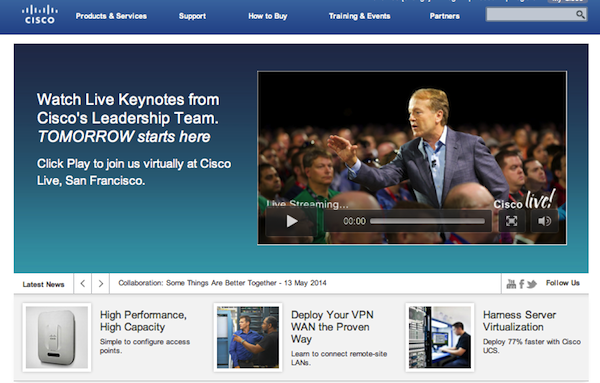Viewport: 600px width, 383px height.
Task: Open Cisco's YouTube icon link
Action: pos(511,284)
